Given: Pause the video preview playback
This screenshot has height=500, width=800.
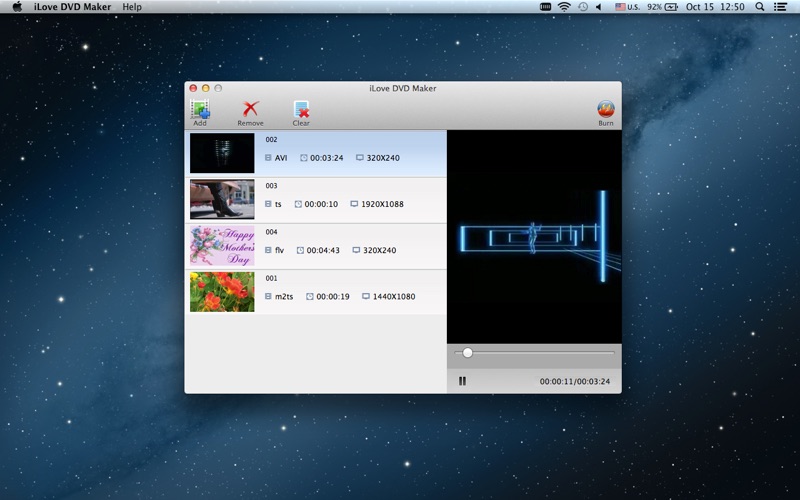Looking at the screenshot, I should 462,381.
